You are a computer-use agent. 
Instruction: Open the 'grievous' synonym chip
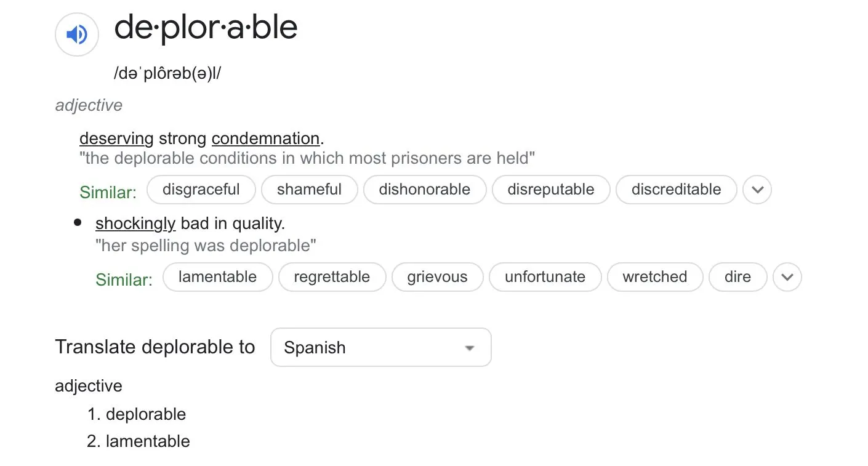pyautogui.click(x=437, y=277)
